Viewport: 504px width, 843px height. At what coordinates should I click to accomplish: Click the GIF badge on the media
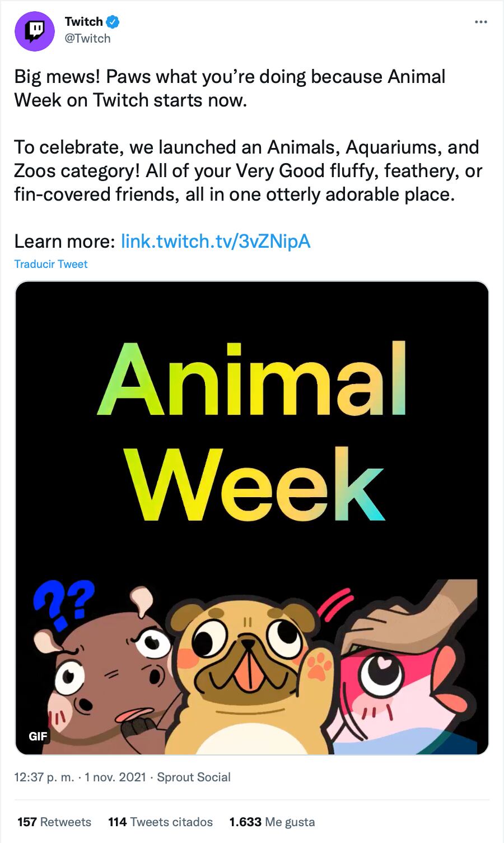click(x=38, y=736)
